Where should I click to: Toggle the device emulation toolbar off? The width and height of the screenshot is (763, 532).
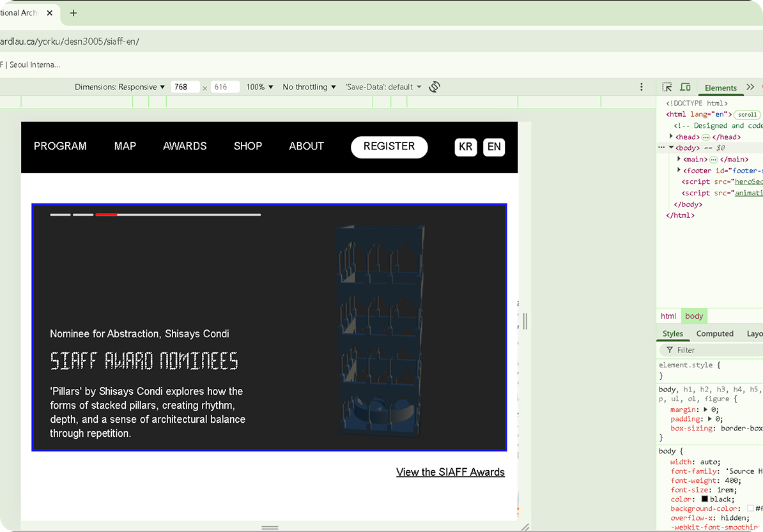click(686, 87)
